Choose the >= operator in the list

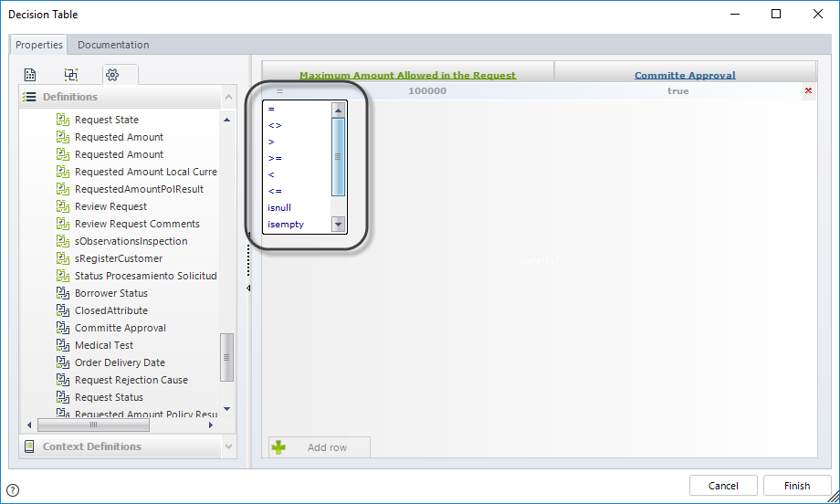click(x=275, y=158)
